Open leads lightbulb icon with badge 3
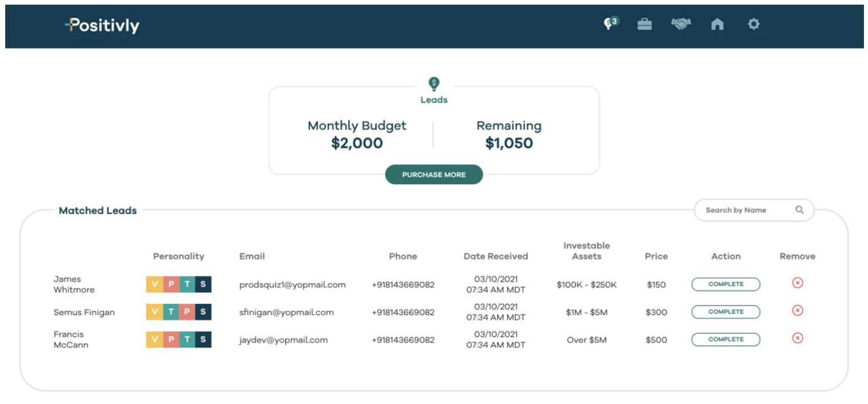868x404 pixels. point(610,23)
